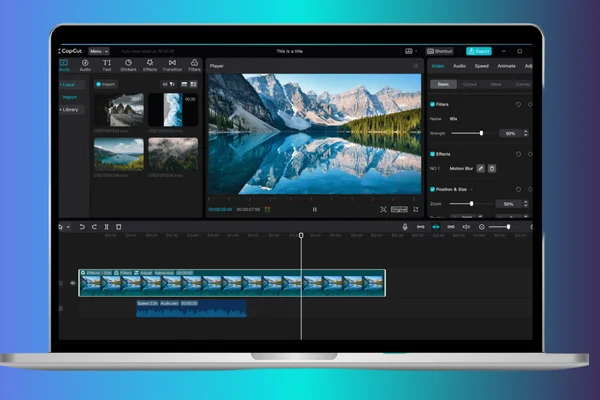Edit Motion Blur effect with pencil icon
This screenshot has width=600, height=400.
481,168
